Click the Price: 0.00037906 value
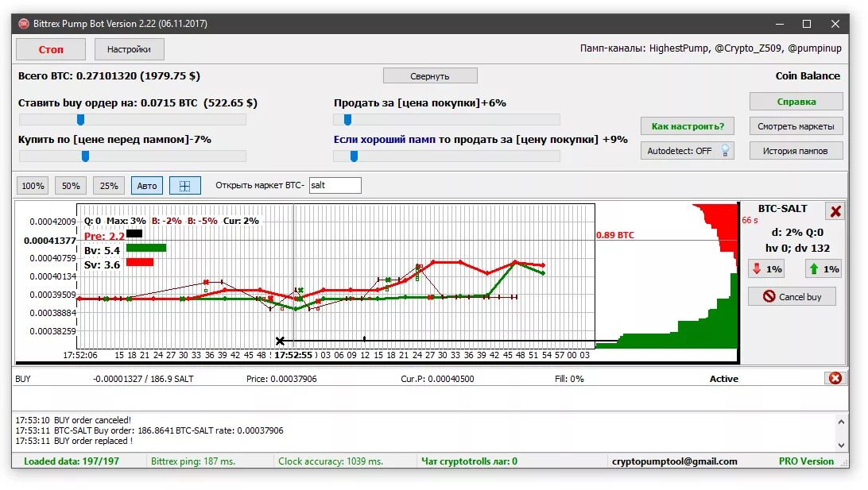The width and height of the screenshot is (868, 490). pos(281,379)
